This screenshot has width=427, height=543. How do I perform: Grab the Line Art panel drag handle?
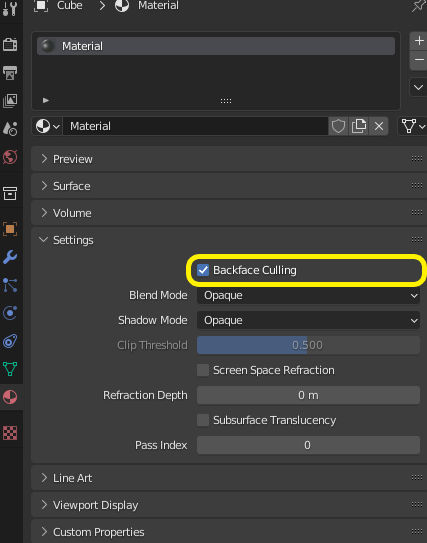pos(417,478)
